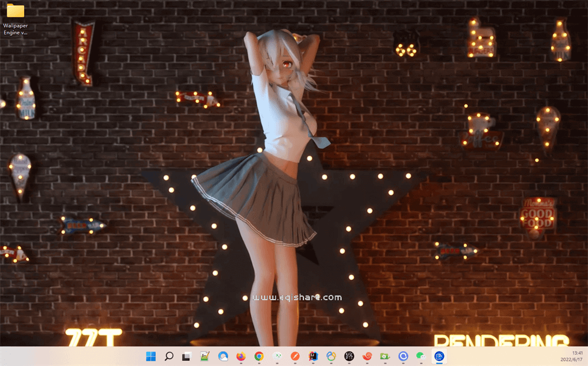This screenshot has height=366, width=588.
Task: Open the orange pen note-taking app
Action: tap(295, 357)
